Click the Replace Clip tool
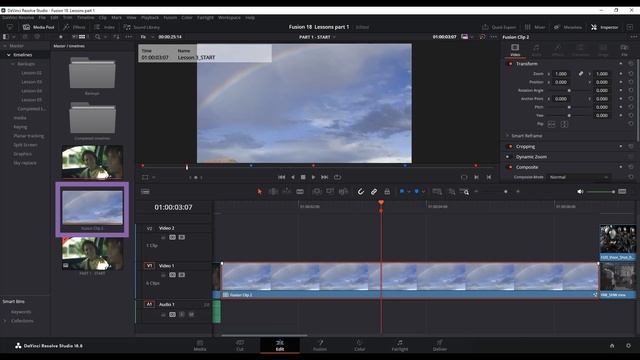 click(343, 191)
